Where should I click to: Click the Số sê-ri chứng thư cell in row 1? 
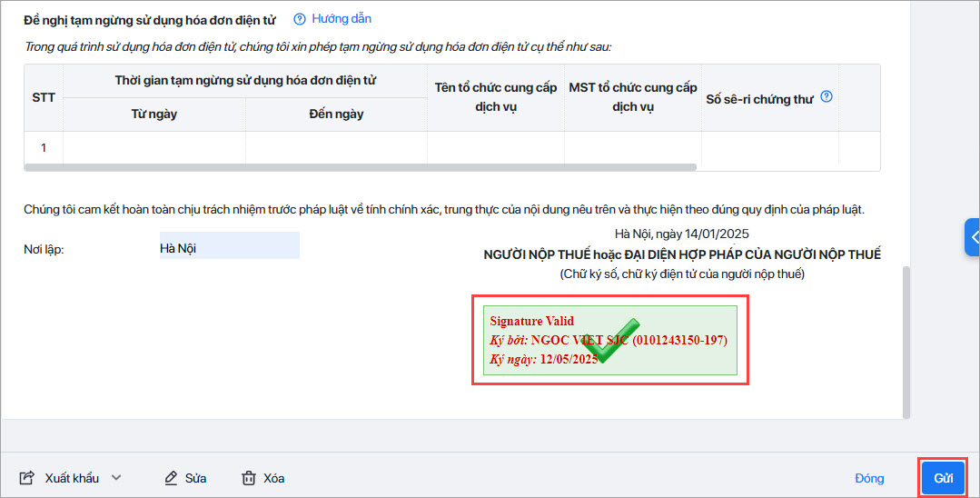tap(769, 148)
